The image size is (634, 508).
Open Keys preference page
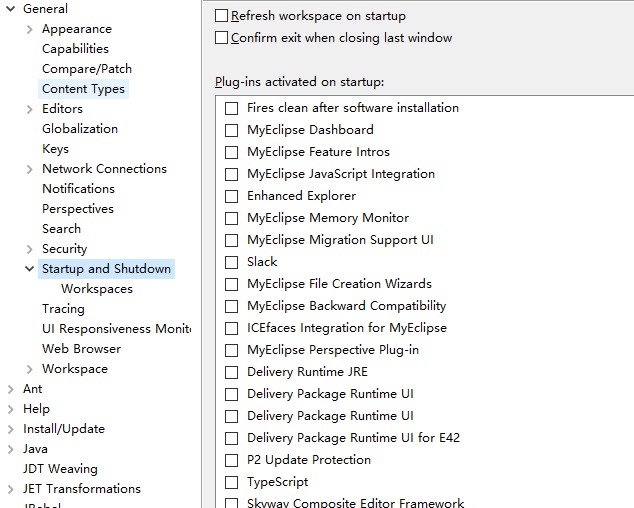click(55, 149)
